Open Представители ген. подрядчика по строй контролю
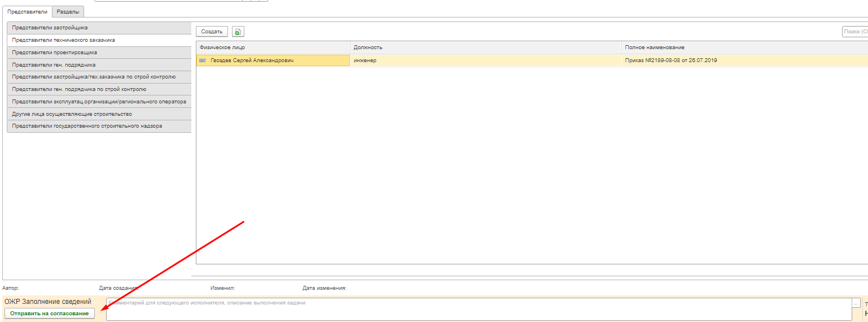This screenshot has width=868, height=322. pos(99,89)
